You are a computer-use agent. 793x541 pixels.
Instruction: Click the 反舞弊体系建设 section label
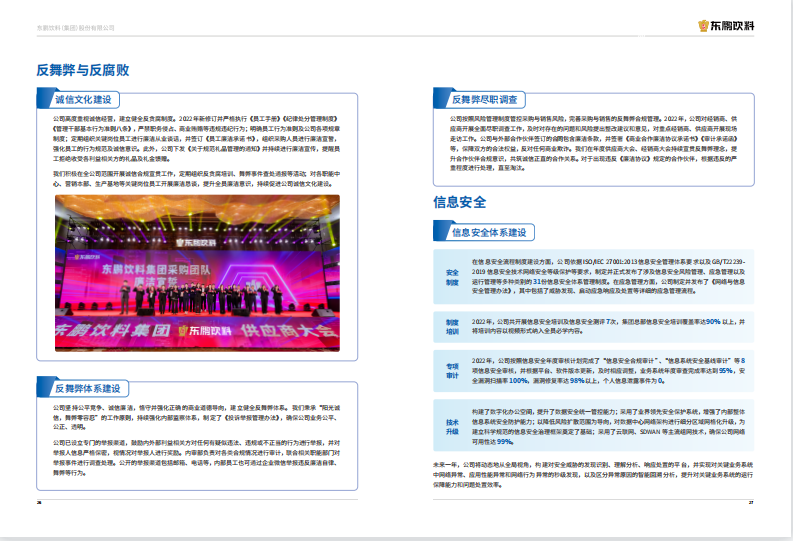point(87,388)
